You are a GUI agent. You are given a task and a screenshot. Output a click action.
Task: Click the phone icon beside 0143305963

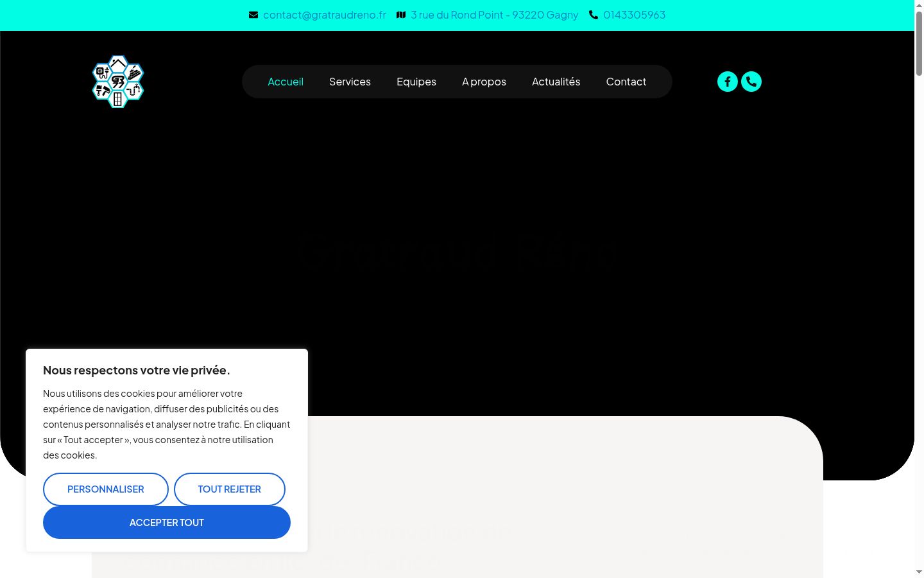point(594,15)
